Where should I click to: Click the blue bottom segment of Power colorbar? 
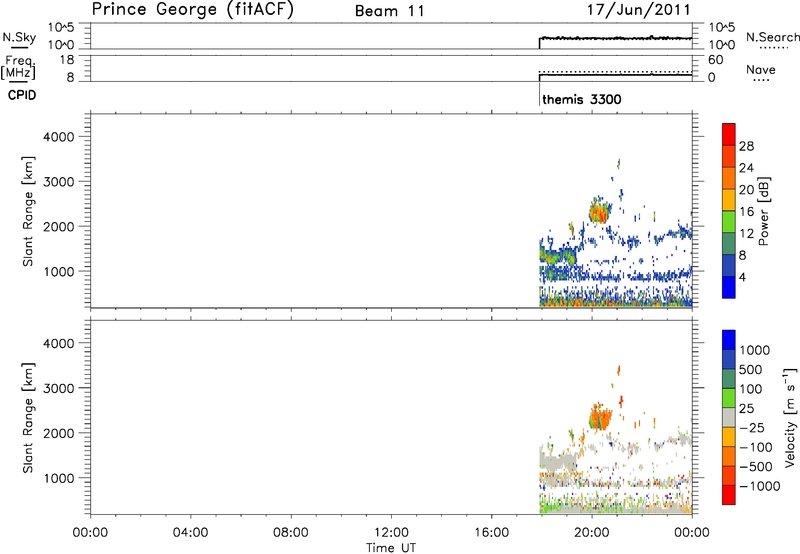point(729,287)
